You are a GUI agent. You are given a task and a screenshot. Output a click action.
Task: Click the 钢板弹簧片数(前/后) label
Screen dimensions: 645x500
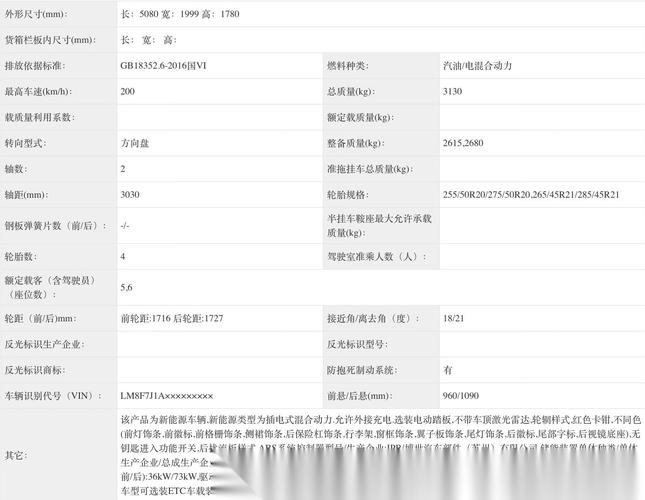56,226
